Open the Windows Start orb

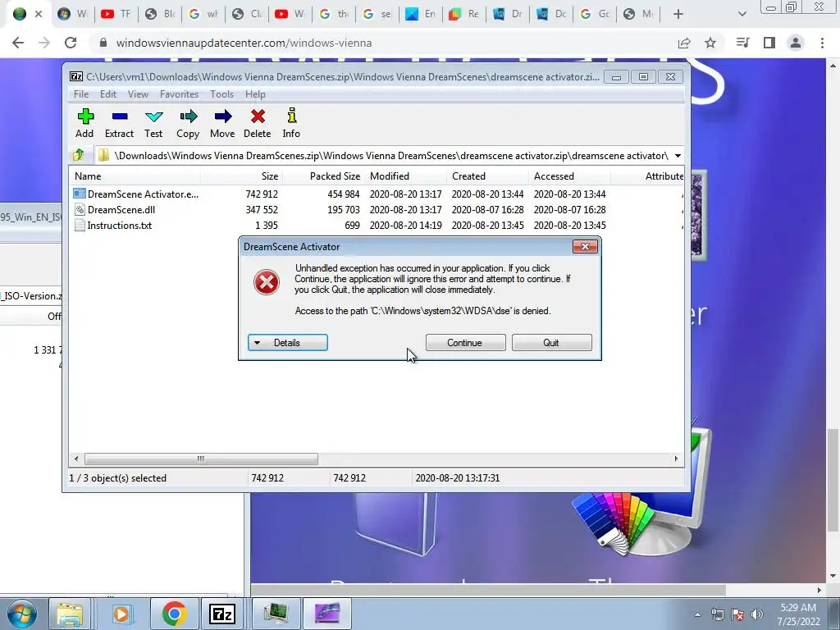[21, 614]
